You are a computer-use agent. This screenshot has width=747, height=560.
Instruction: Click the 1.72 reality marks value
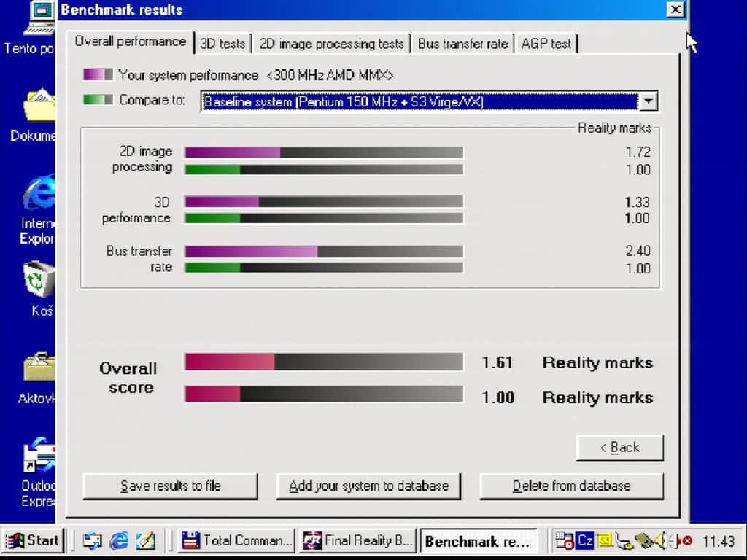tap(638, 152)
